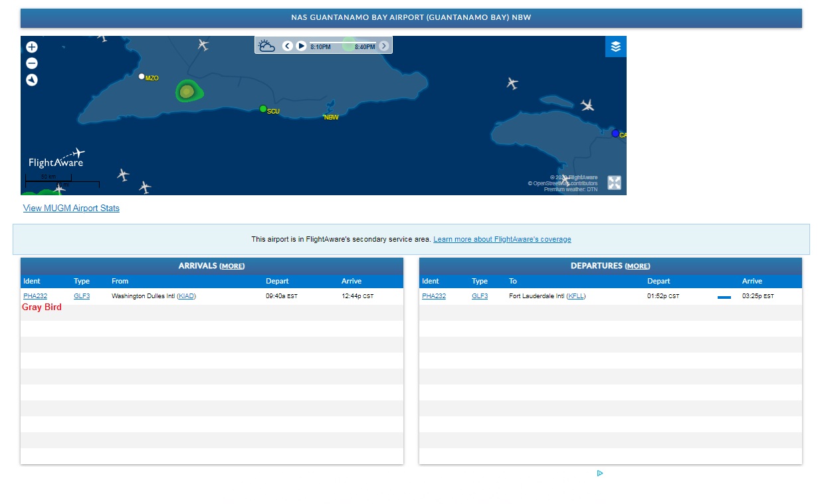Viewport: 818px width, 504px height.
Task: Step weather animation back one frame
Action: [288, 46]
